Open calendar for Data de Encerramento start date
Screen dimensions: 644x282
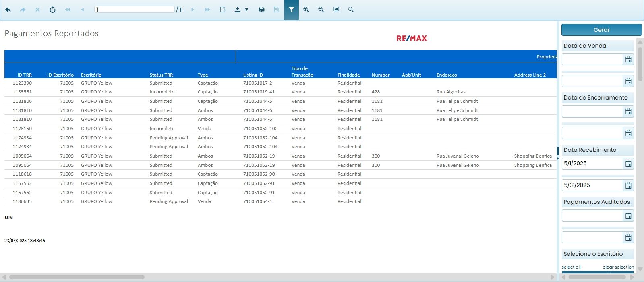(x=628, y=112)
